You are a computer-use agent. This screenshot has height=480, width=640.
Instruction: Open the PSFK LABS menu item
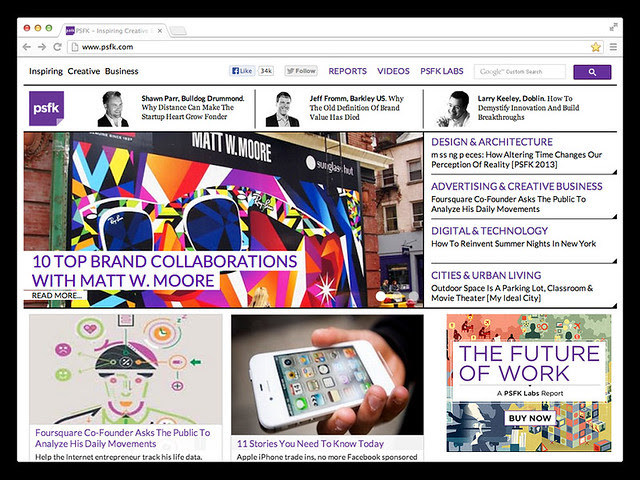(x=442, y=71)
